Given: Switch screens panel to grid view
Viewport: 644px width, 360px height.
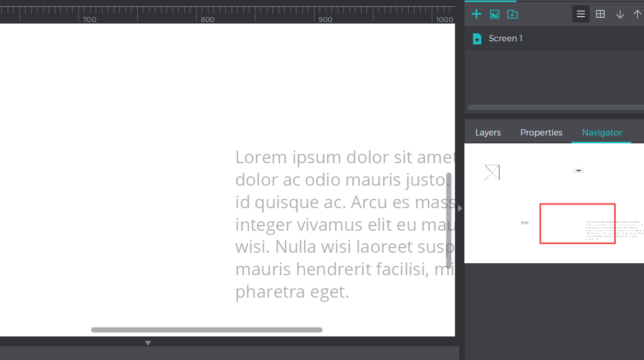Looking at the screenshot, I should pos(601,14).
